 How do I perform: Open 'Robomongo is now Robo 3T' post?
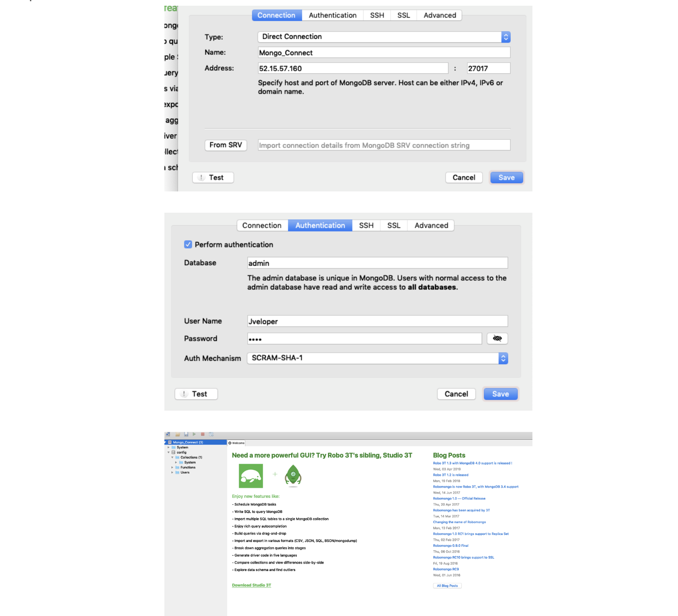[x=476, y=487]
